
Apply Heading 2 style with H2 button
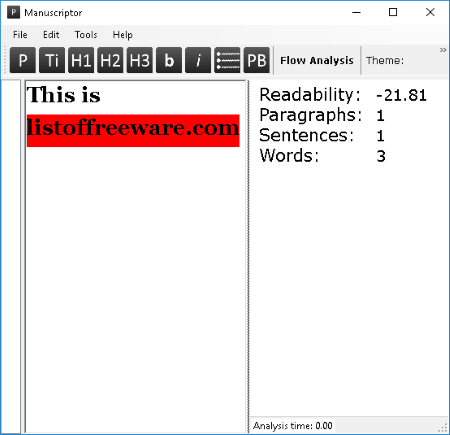(110, 60)
